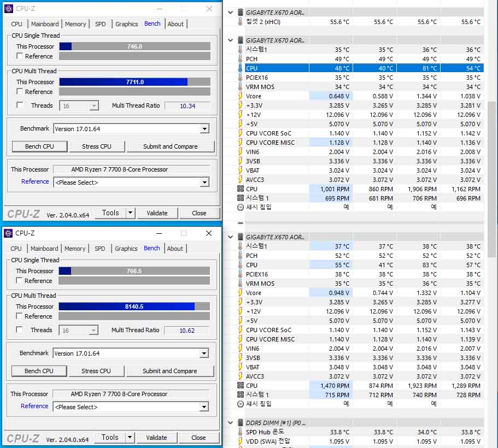498x448 pixels.
Task: Click the clock icon beside lower 섀시 침입 row
Action: point(241,404)
